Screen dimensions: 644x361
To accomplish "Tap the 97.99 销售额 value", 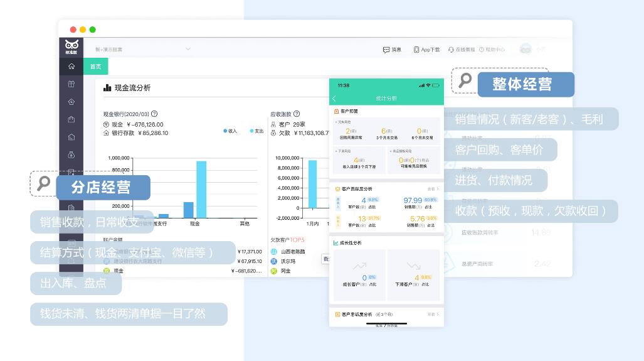I will point(413,200).
